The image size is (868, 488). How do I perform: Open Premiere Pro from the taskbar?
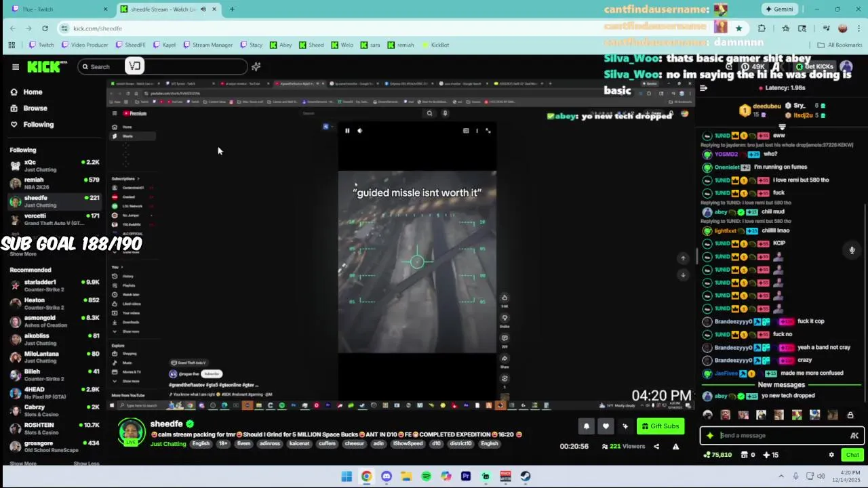click(x=466, y=476)
